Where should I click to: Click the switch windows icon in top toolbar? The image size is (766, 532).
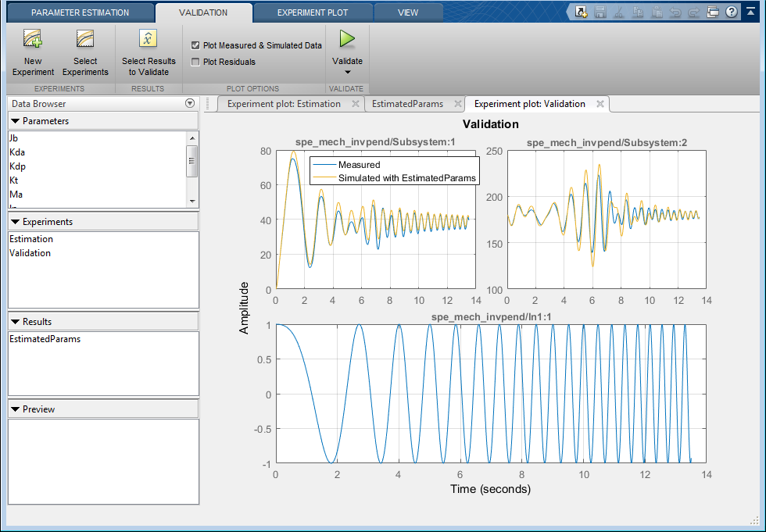712,12
